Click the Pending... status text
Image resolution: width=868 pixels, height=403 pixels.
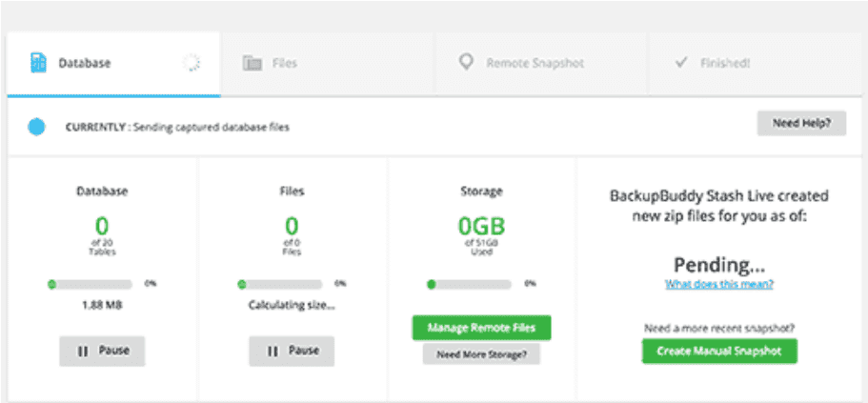tap(719, 265)
